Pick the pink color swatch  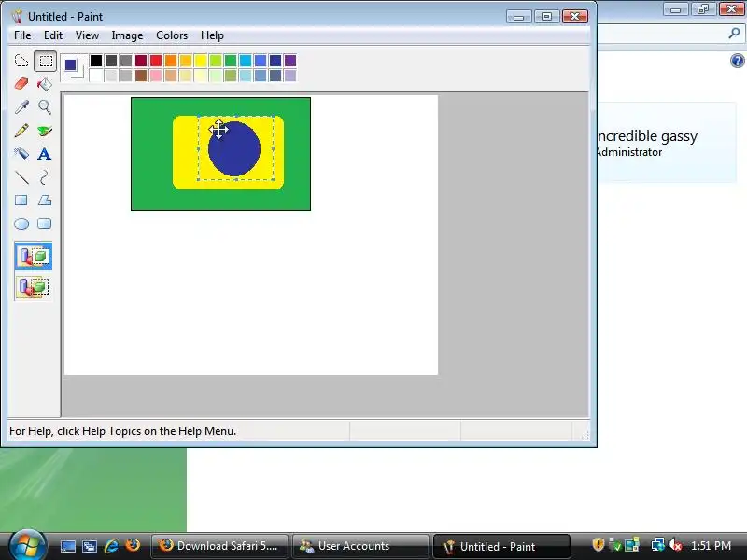click(x=156, y=76)
